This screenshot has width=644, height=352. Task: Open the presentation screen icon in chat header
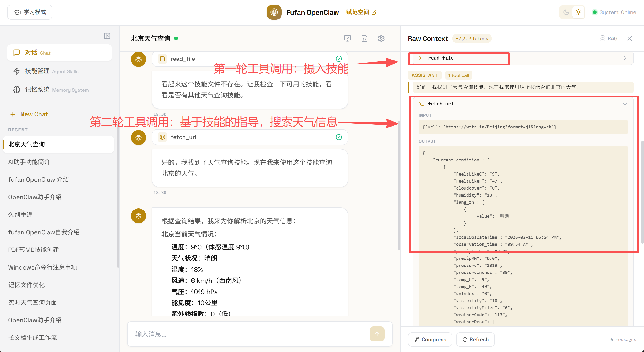(x=348, y=38)
